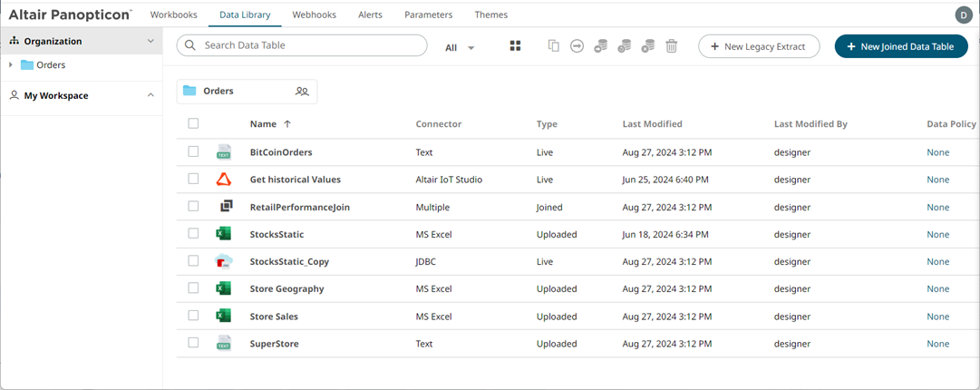Toggle the select-all header checkbox
This screenshot has width=980, height=390.
click(193, 123)
